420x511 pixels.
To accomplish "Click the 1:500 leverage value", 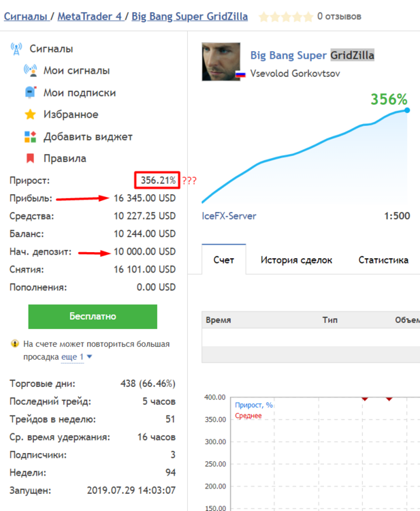I will [397, 216].
